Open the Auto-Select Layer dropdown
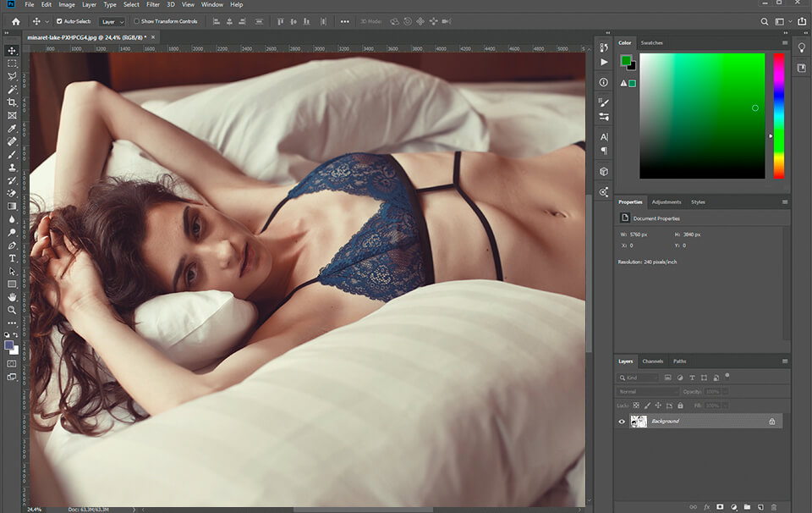The image size is (812, 513). (112, 22)
